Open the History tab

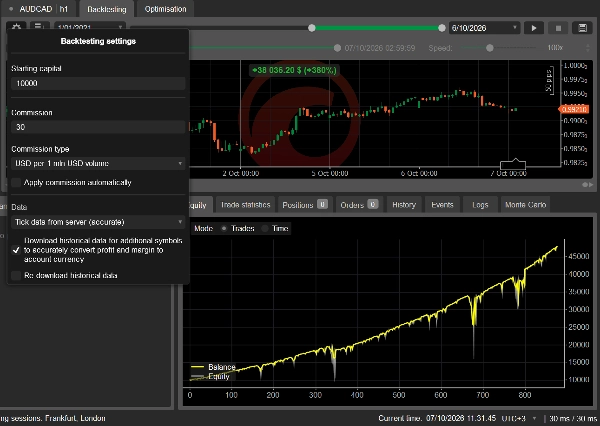coord(404,205)
